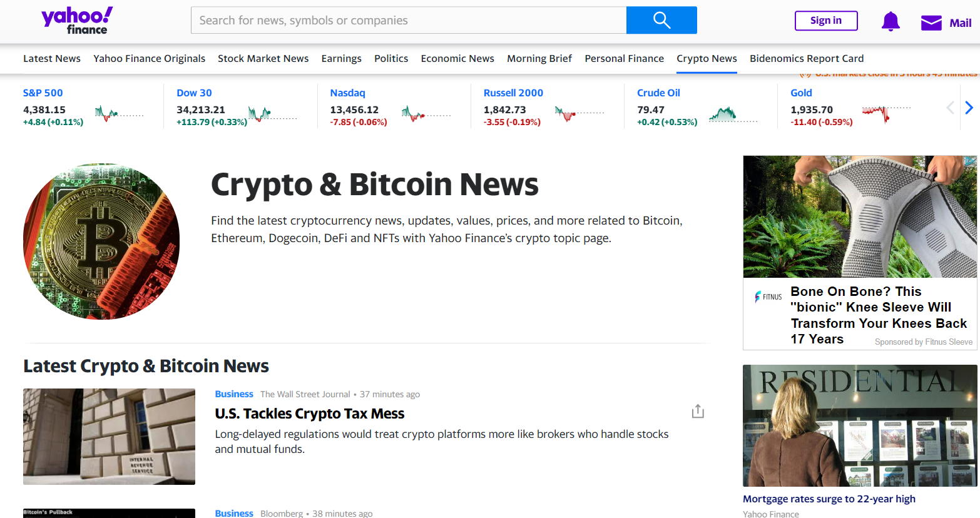Viewport: 980px width, 518px height.
Task: Open the Latest News tab
Action: click(x=52, y=58)
